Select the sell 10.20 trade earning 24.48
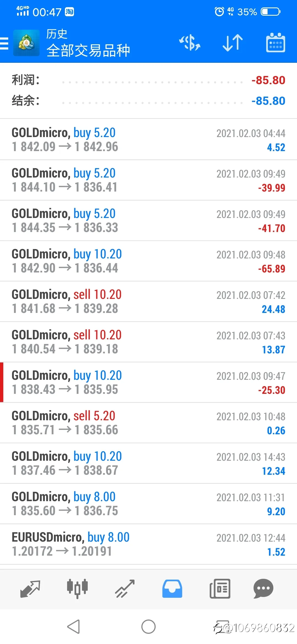297x644 pixels. pos(148,301)
